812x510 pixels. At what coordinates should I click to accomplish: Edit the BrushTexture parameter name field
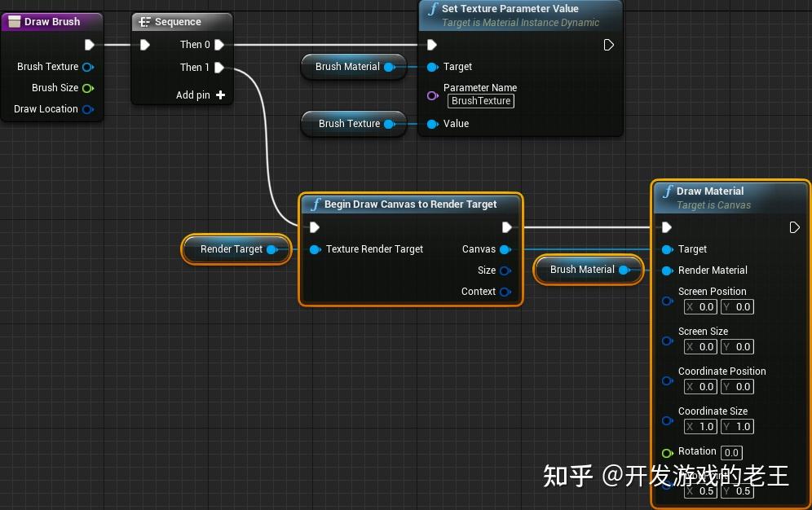point(481,101)
